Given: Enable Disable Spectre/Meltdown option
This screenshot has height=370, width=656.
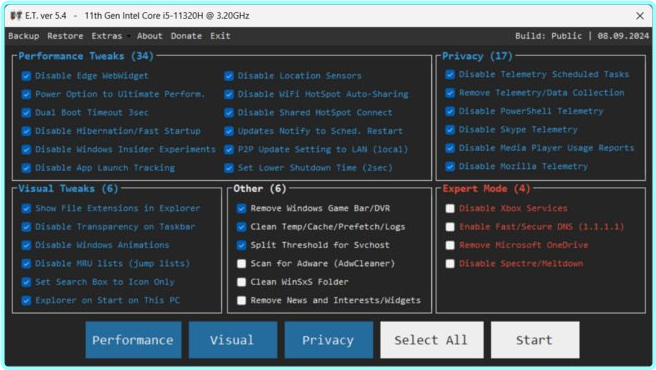Looking at the screenshot, I should pos(450,264).
